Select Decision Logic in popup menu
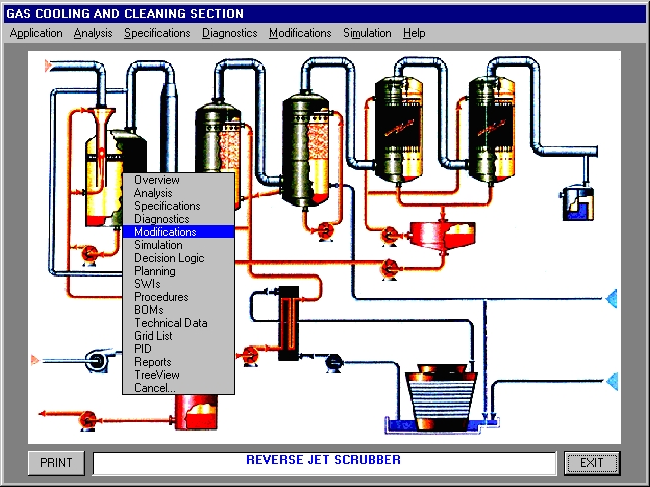The image size is (650, 487). tap(179, 258)
